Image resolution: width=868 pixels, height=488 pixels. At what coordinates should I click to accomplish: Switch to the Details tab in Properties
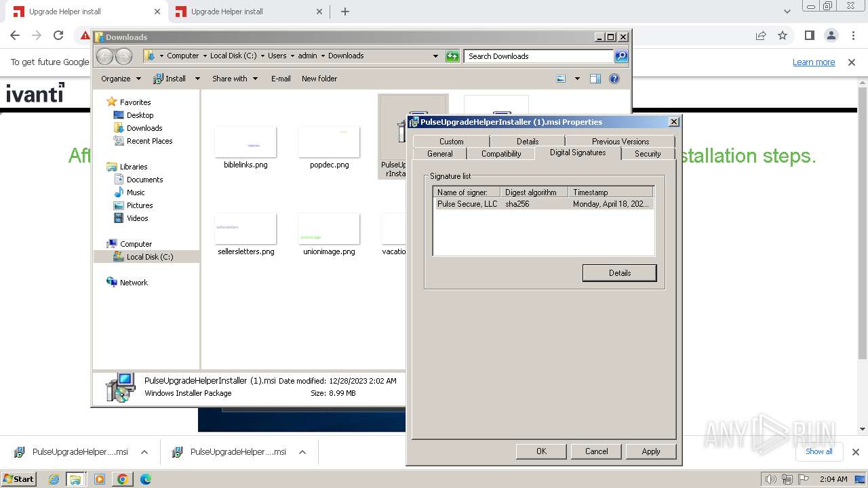click(528, 142)
